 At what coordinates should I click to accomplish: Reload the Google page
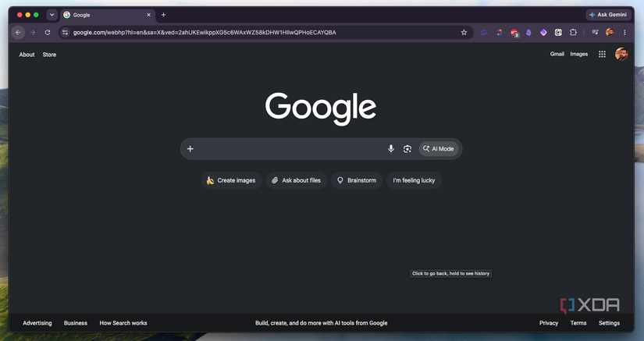[x=48, y=33]
